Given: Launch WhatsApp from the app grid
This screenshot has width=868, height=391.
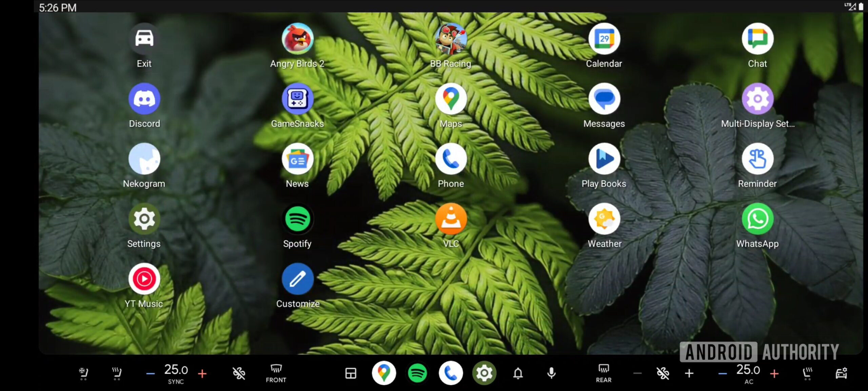Looking at the screenshot, I should pos(757,219).
